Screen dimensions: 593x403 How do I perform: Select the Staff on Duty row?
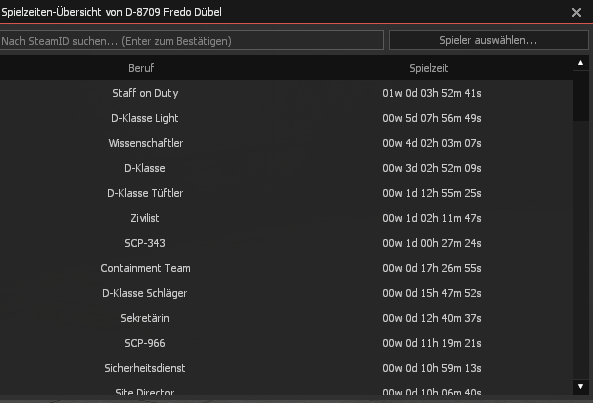tap(286, 93)
